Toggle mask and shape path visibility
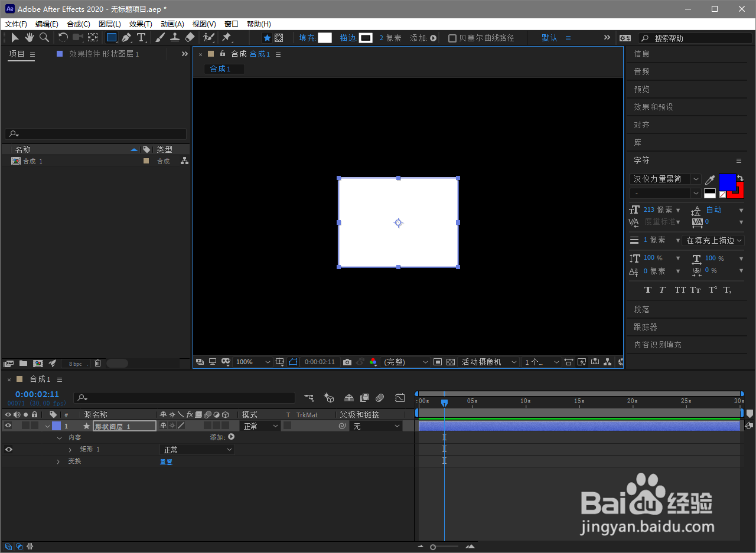 tap(294, 362)
